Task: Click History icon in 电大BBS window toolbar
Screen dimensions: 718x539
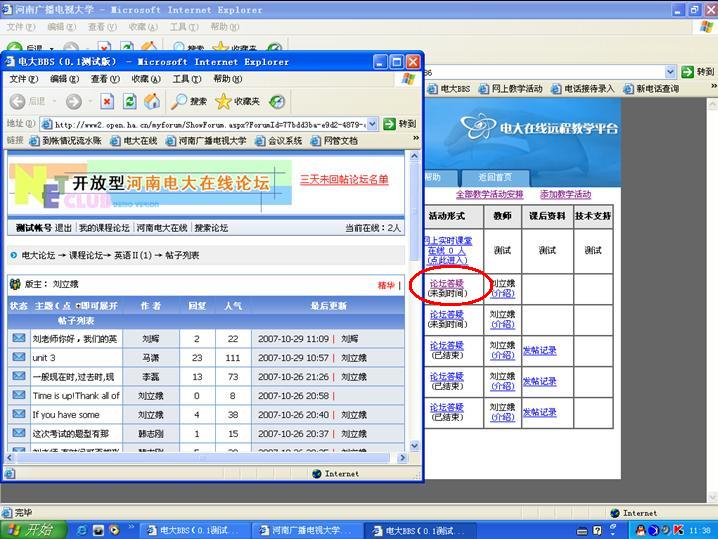Action: [x=277, y=101]
